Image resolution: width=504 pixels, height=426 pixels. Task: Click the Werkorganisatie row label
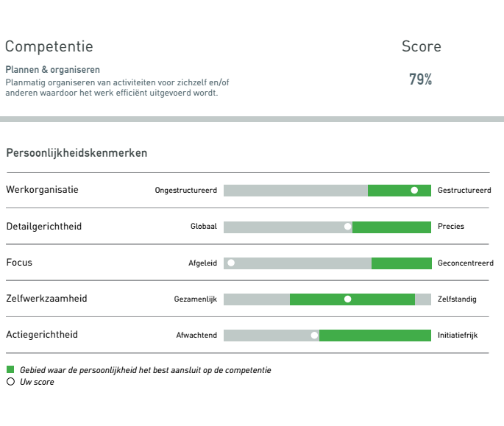(42, 189)
